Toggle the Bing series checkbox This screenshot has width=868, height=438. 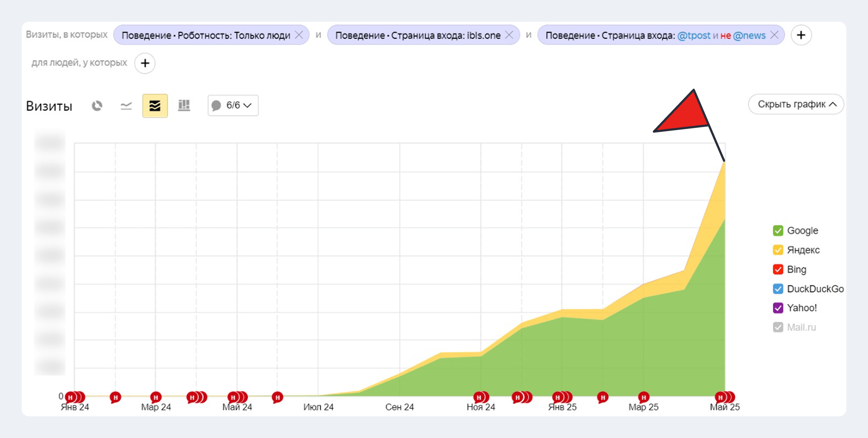click(778, 270)
